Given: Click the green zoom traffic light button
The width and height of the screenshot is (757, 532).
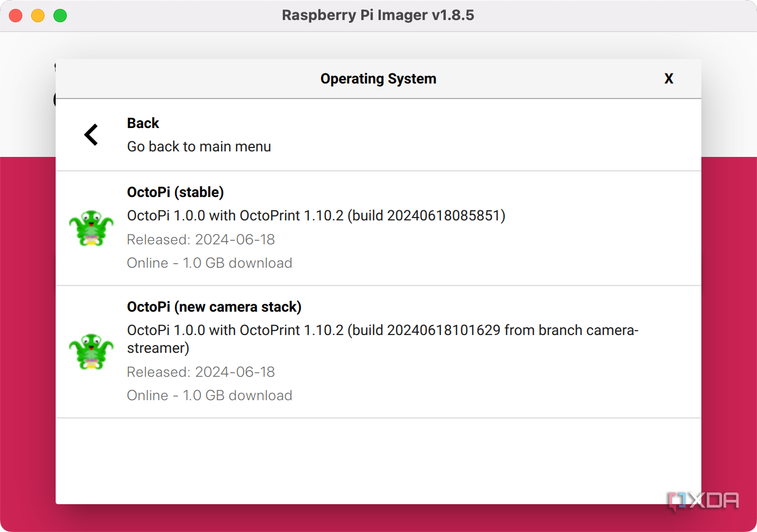Looking at the screenshot, I should tap(60, 15).
